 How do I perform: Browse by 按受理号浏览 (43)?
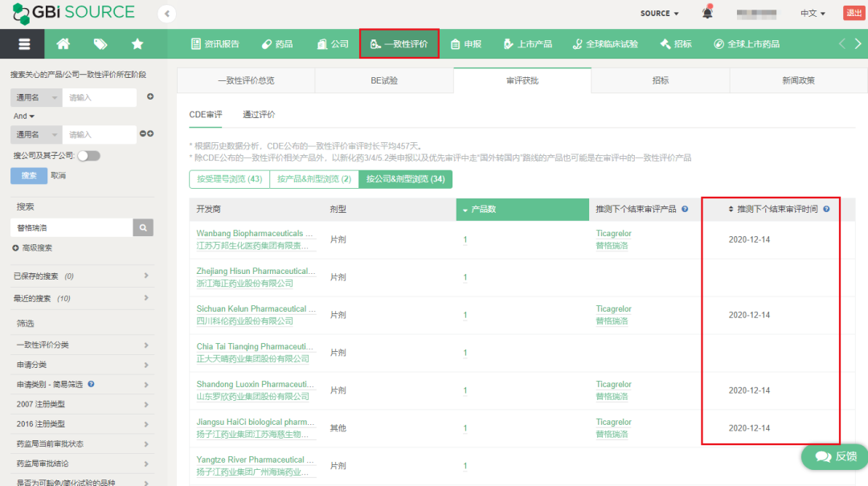pos(229,179)
